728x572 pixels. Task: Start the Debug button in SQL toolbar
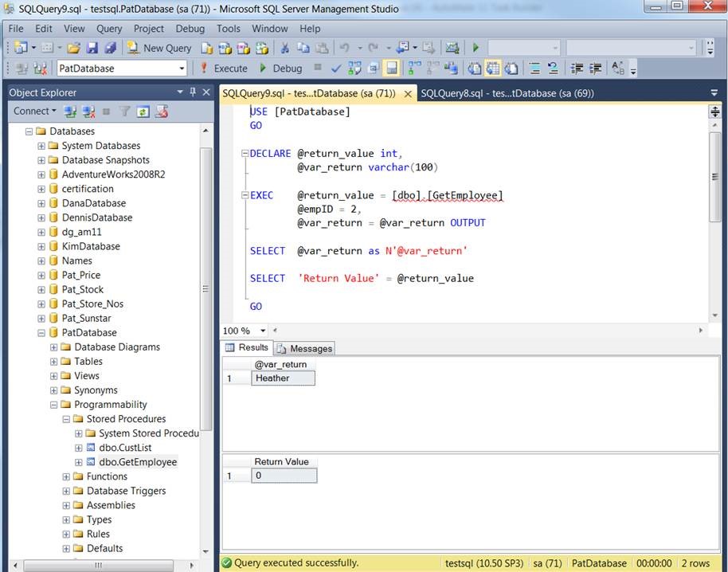pos(281,69)
